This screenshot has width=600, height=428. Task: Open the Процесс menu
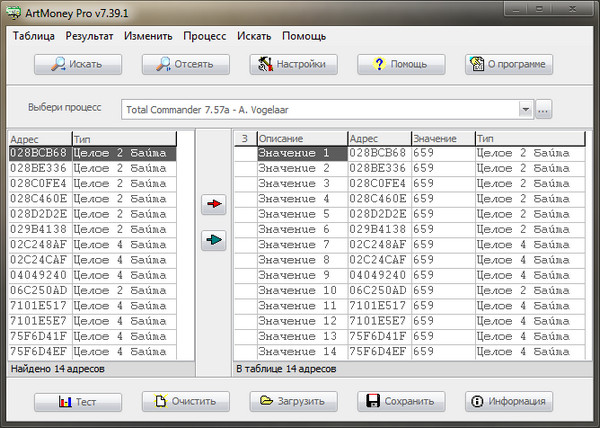point(204,36)
